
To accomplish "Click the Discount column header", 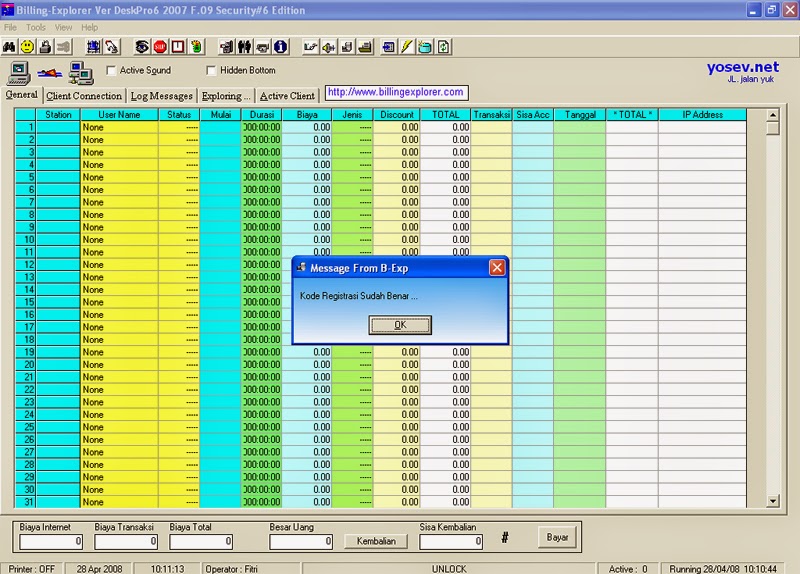I will [x=396, y=115].
